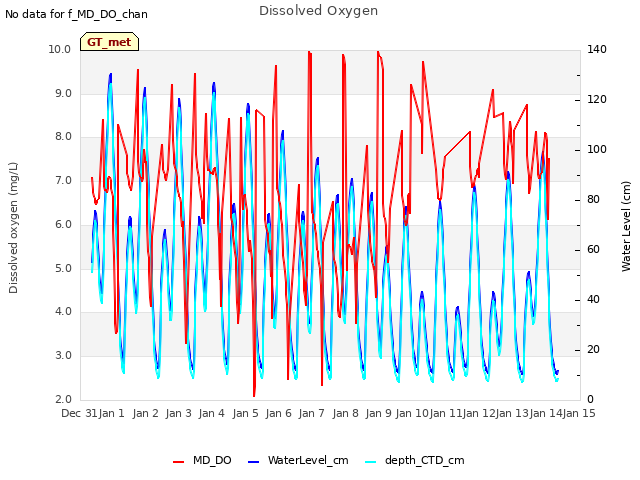This screenshot has height=480, width=640.
Task: Click the 140 right axis value
Action: pos(597,49)
